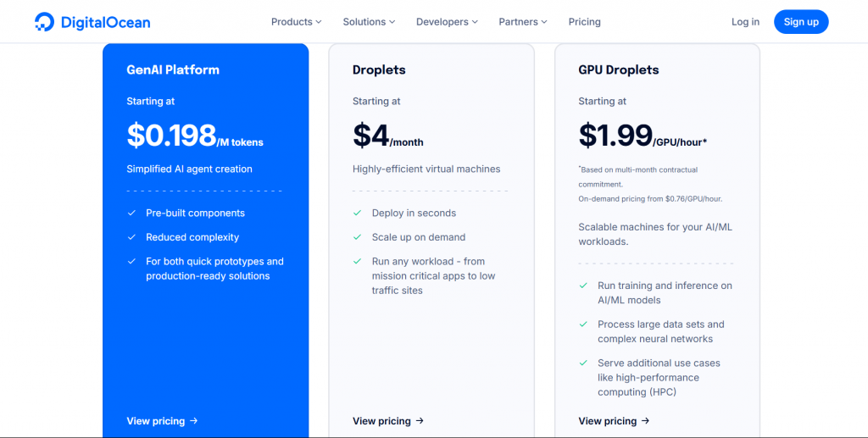This screenshot has height=438, width=868.
Task: Open the Partners dropdown menu
Action: tap(523, 22)
